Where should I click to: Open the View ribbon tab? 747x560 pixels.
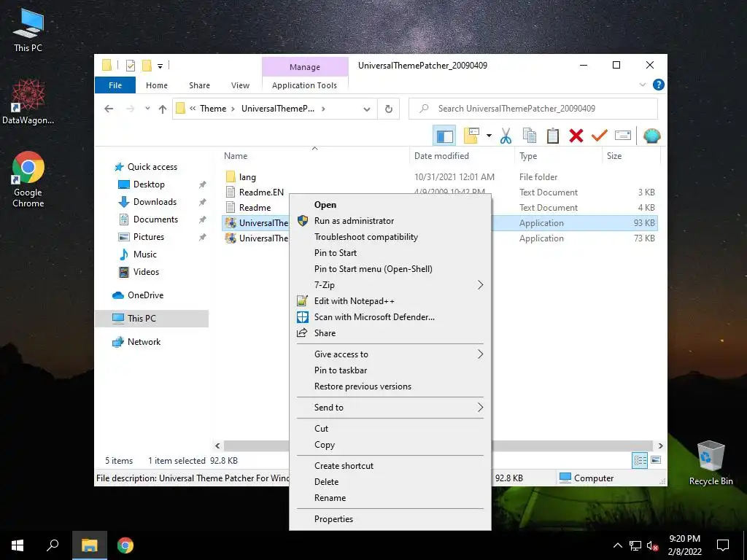click(240, 85)
